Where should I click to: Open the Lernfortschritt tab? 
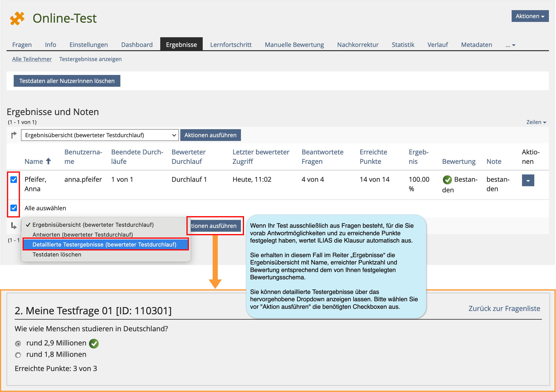pos(231,45)
